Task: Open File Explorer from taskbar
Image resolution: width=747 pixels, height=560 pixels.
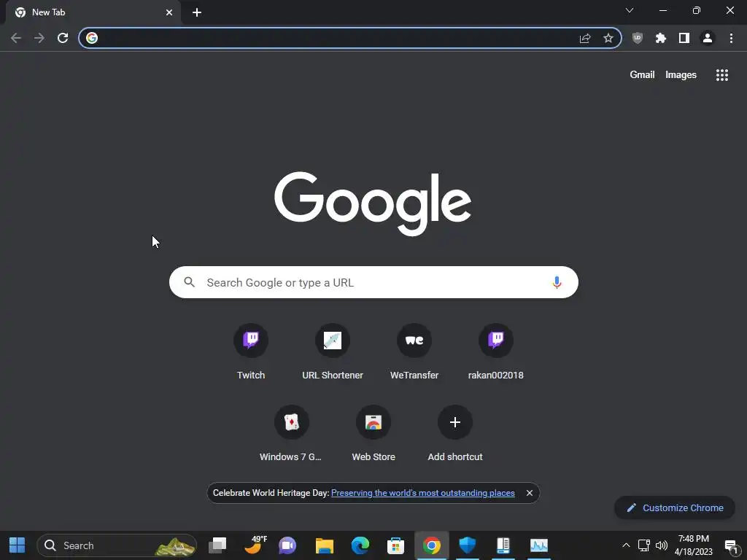Action: [325, 545]
